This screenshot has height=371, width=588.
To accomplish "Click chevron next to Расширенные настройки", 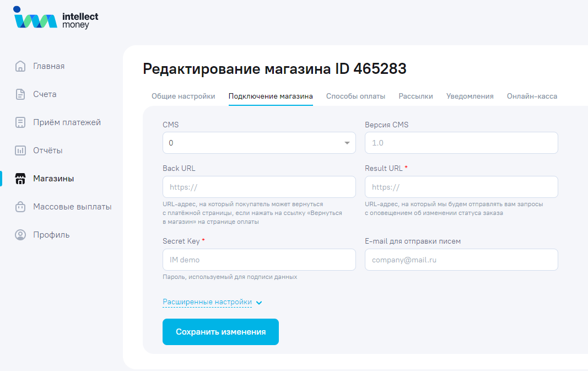I will 259,303.
